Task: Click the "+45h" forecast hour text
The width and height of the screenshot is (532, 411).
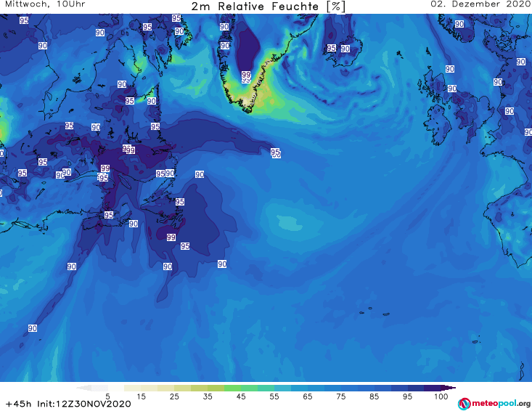Action: click(19, 404)
